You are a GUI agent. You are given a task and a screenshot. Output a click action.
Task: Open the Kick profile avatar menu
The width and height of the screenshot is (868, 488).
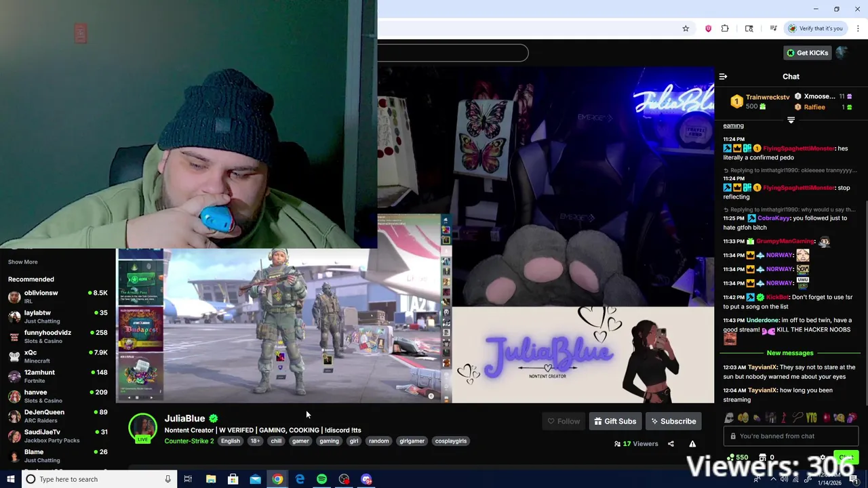pos(842,53)
